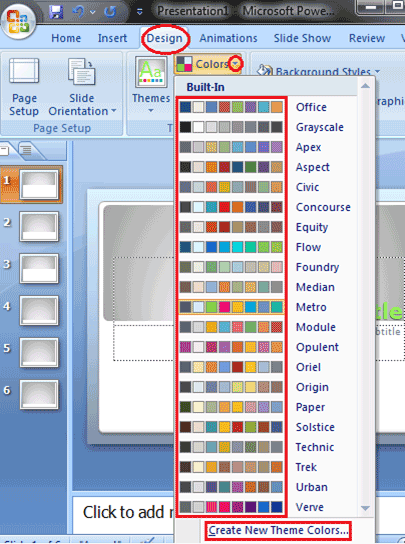The width and height of the screenshot is (405, 544).
Task: Open the Themes gallery
Action: click(151, 85)
